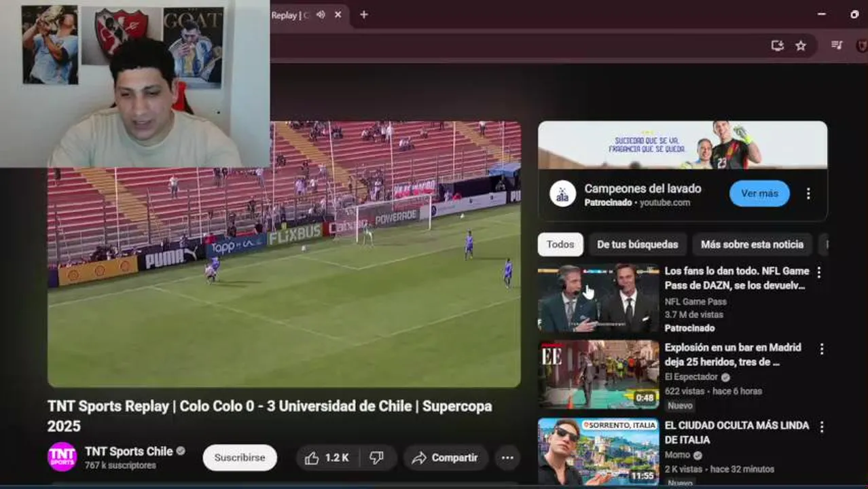Open EL CIUDAD OCULTA MÁS LINDA title
The height and width of the screenshot is (489, 868).
(737, 432)
